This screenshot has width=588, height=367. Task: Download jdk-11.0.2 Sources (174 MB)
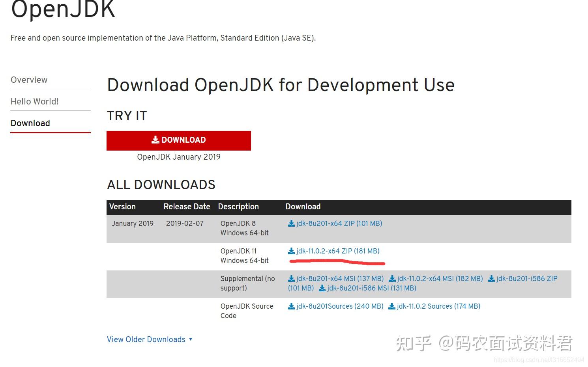coord(438,306)
